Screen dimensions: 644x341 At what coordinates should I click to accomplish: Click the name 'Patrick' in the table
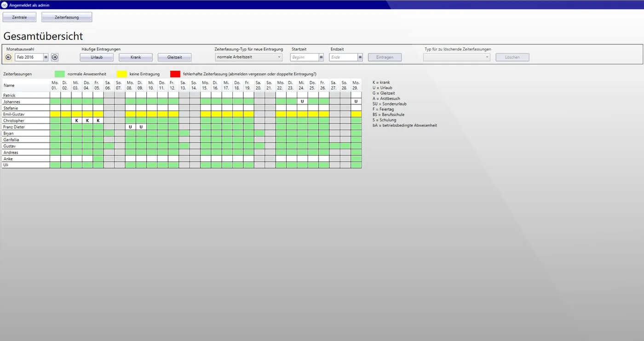click(10, 95)
